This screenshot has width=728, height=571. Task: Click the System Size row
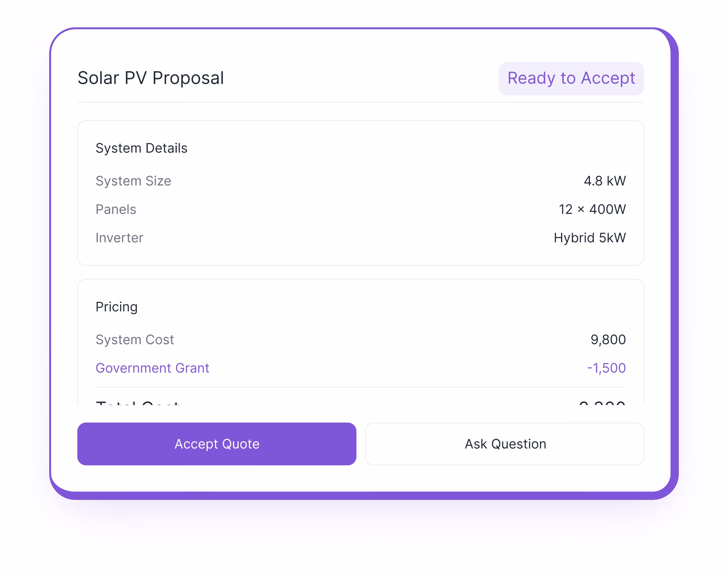pos(361,181)
